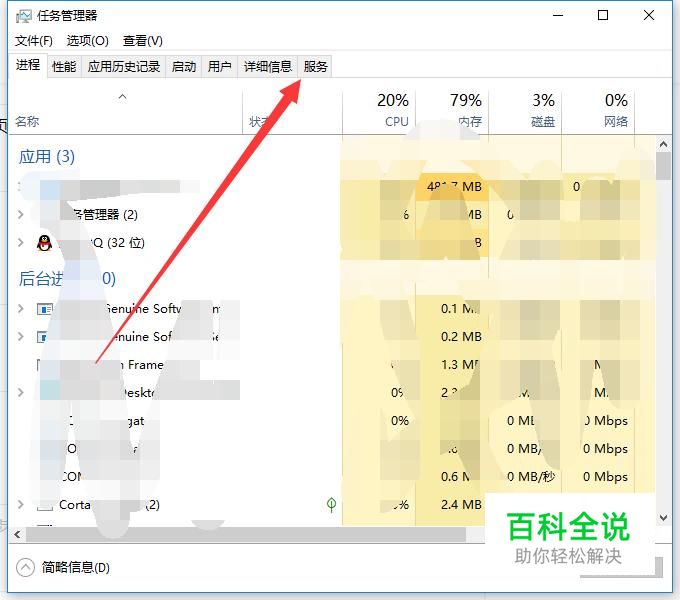Switch to the 性能 tab
Viewport: 680px width, 600px height.
[x=64, y=67]
